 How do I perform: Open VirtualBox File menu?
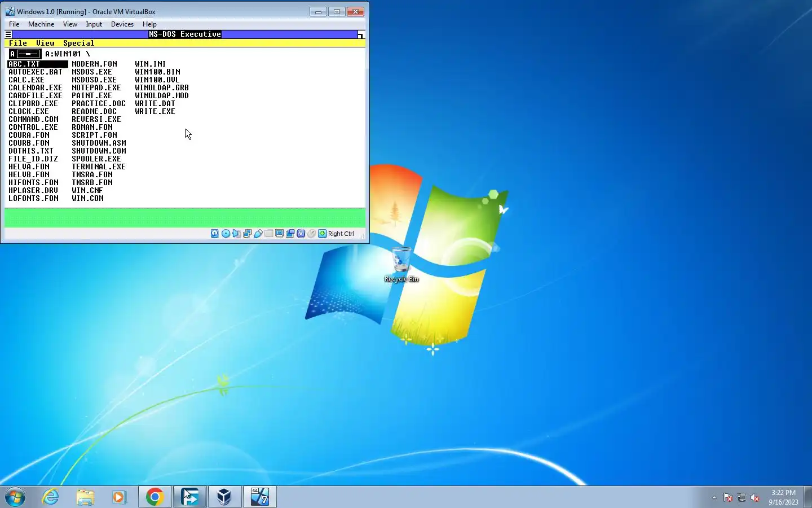pyautogui.click(x=14, y=24)
